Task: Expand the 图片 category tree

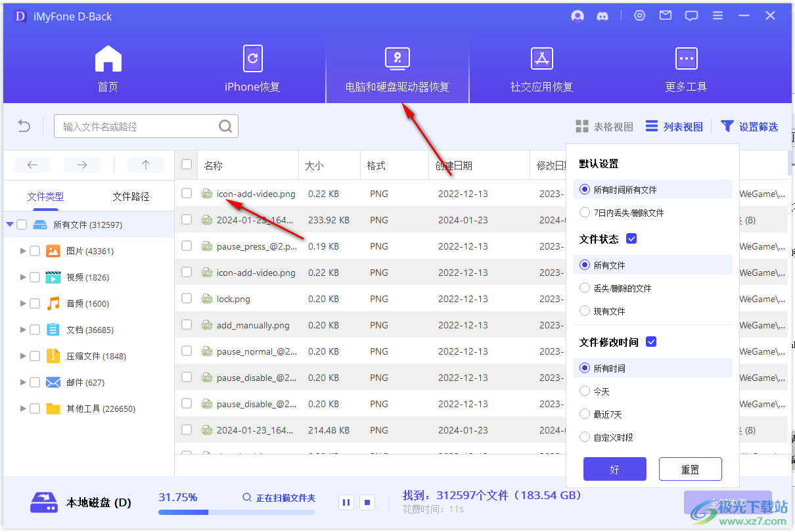Action: point(24,251)
